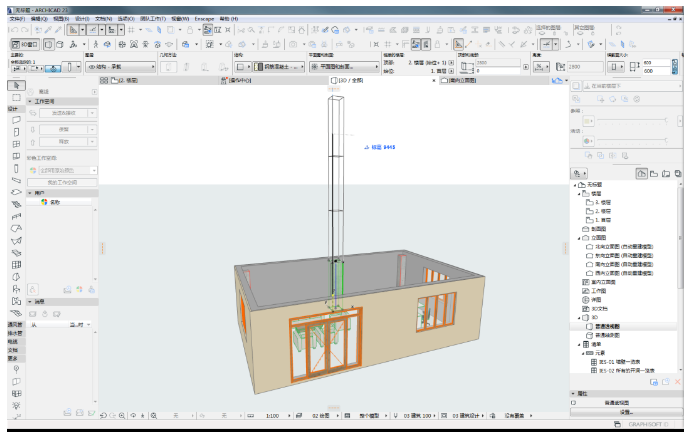Select the Wall tool in the toolbox

point(16,119)
